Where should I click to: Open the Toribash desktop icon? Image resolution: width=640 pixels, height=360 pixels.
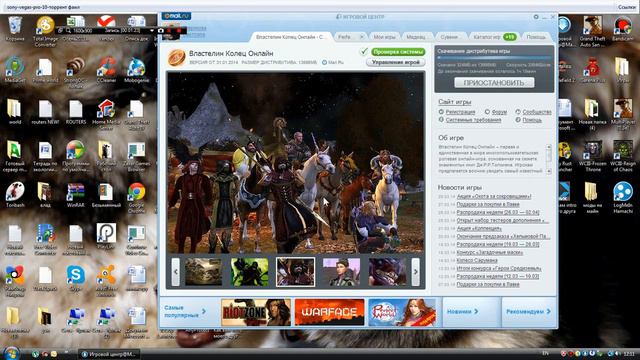point(15,195)
